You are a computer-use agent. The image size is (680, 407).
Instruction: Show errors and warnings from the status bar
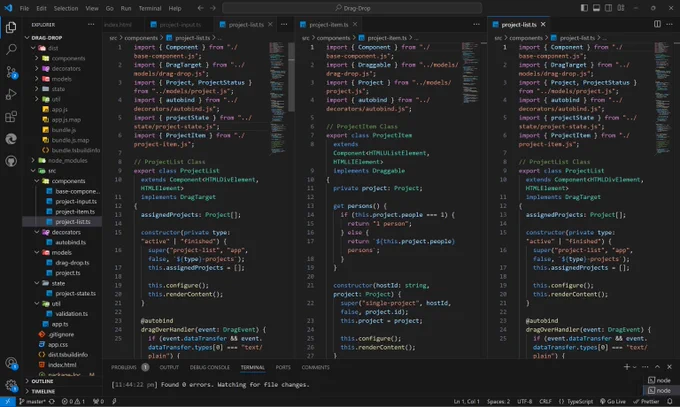(73, 401)
